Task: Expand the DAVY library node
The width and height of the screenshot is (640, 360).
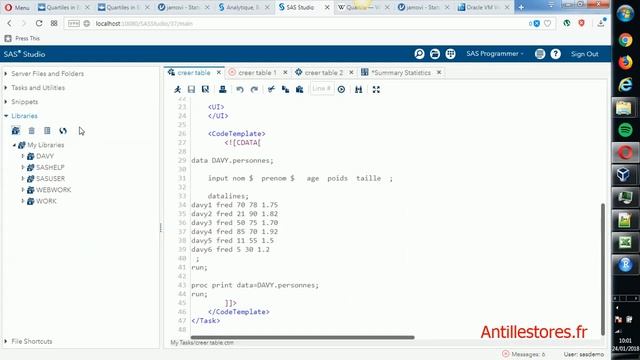Action: (23, 156)
